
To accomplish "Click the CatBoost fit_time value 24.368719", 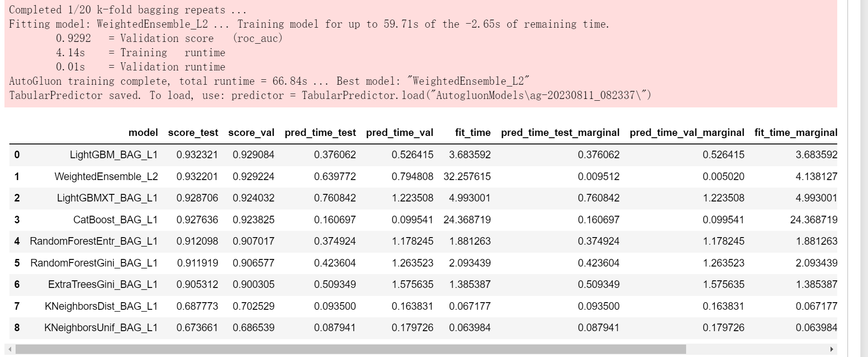I will tap(467, 220).
